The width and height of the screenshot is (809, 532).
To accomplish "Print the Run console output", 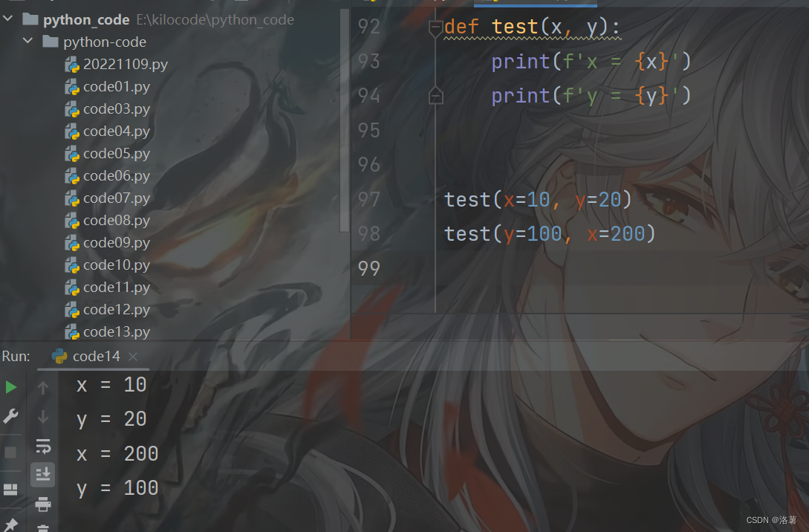I will [x=43, y=504].
